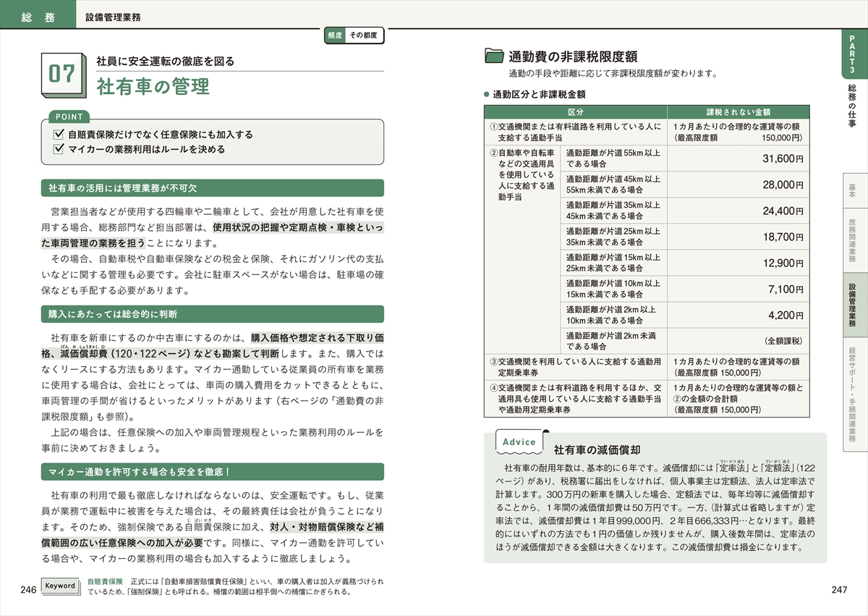The height and width of the screenshot is (616, 868).
Task: Click page number 247
Action: click(x=839, y=590)
